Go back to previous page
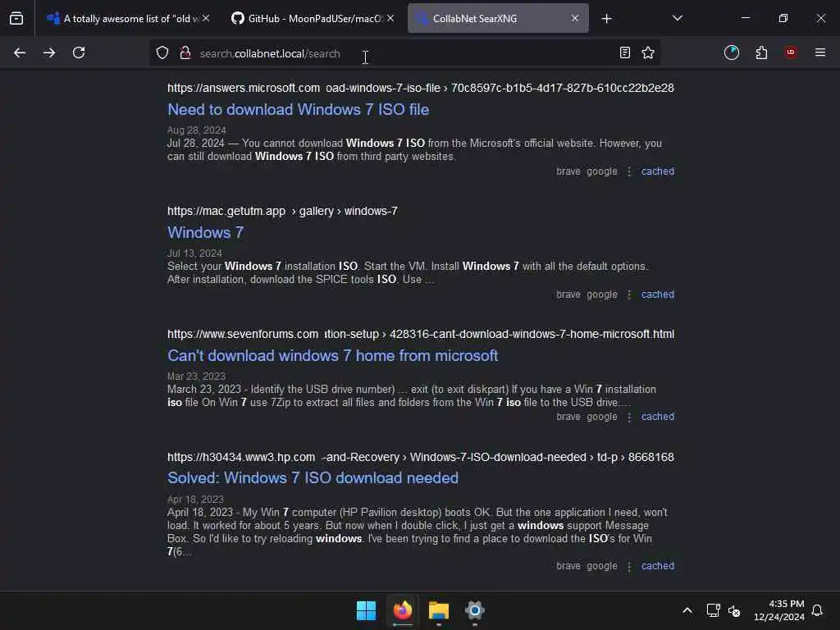The width and height of the screenshot is (840, 630). [20, 52]
